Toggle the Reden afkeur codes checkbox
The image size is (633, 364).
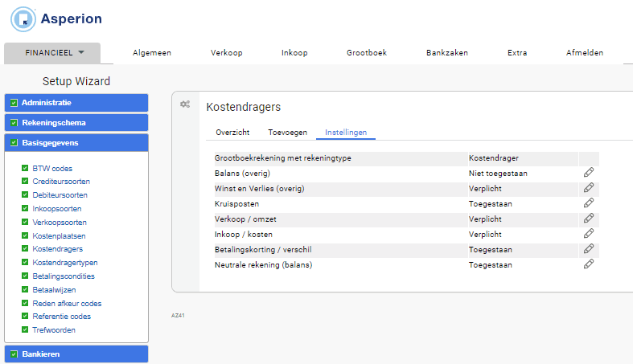(x=25, y=303)
